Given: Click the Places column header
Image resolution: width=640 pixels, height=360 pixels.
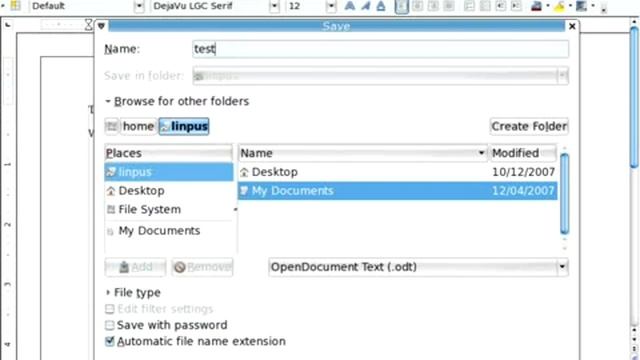Looking at the screenshot, I should (x=169, y=153).
